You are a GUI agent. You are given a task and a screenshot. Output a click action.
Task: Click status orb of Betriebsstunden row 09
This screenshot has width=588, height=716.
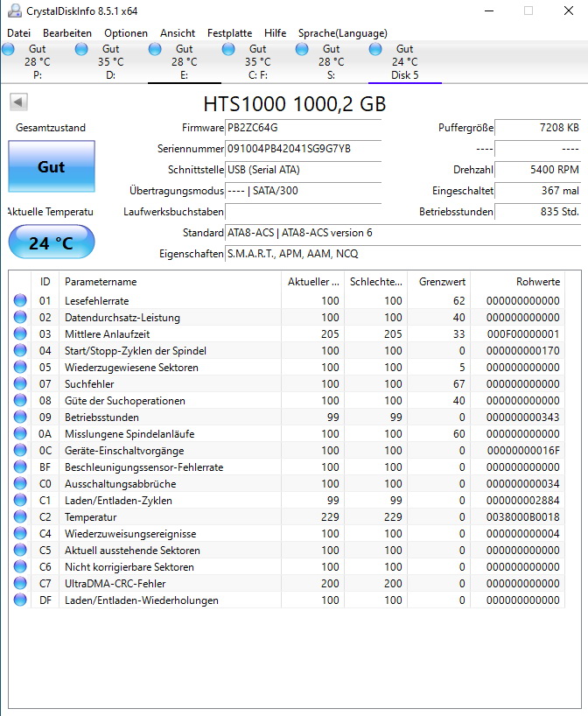[x=20, y=417]
